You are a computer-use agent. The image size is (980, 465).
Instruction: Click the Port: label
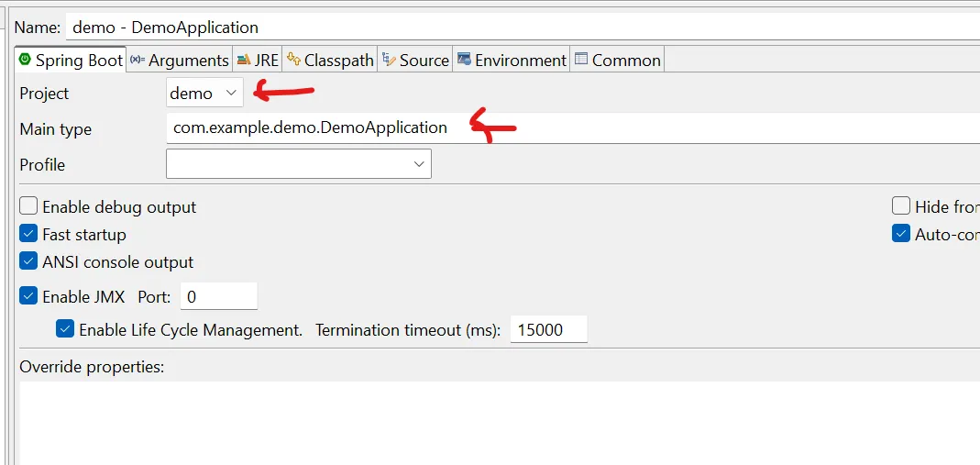click(x=154, y=296)
